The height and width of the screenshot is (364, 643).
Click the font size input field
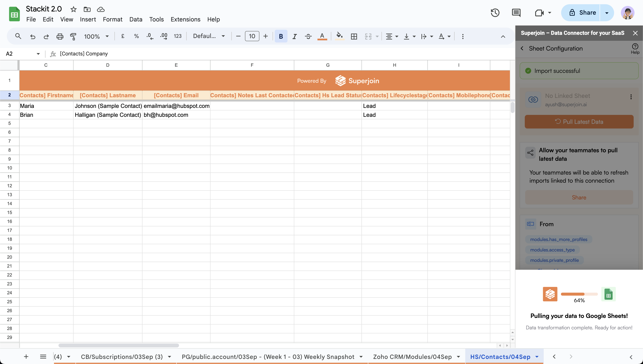(252, 36)
